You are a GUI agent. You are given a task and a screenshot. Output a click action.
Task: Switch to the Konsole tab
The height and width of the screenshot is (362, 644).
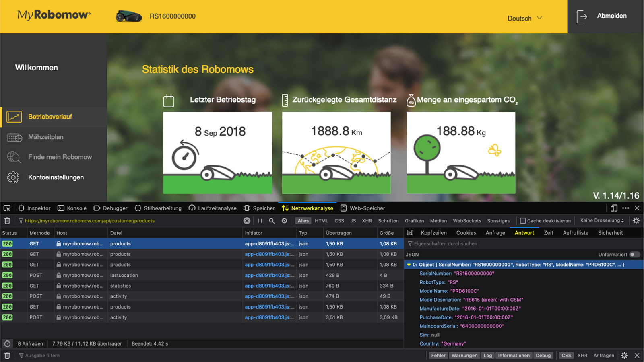pyautogui.click(x=72, y=208)
